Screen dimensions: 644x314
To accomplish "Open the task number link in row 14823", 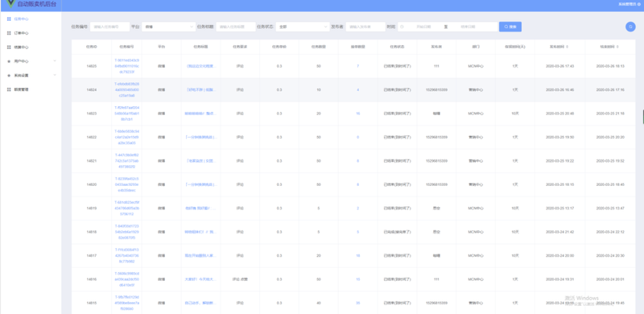I will pyautogui.click(x=127, y=113).
